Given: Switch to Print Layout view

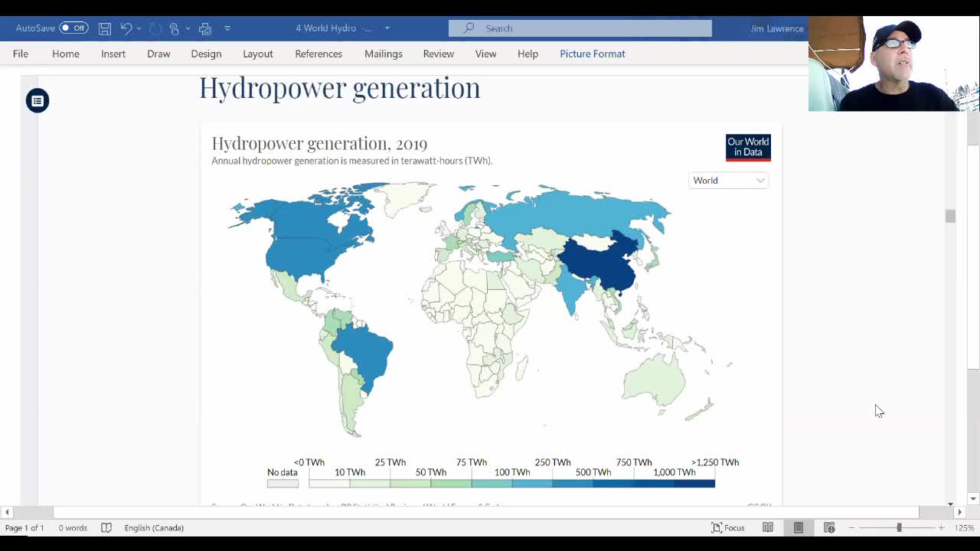Looking at the screenshot, I should pyautogui.click(x=799, y=528).
